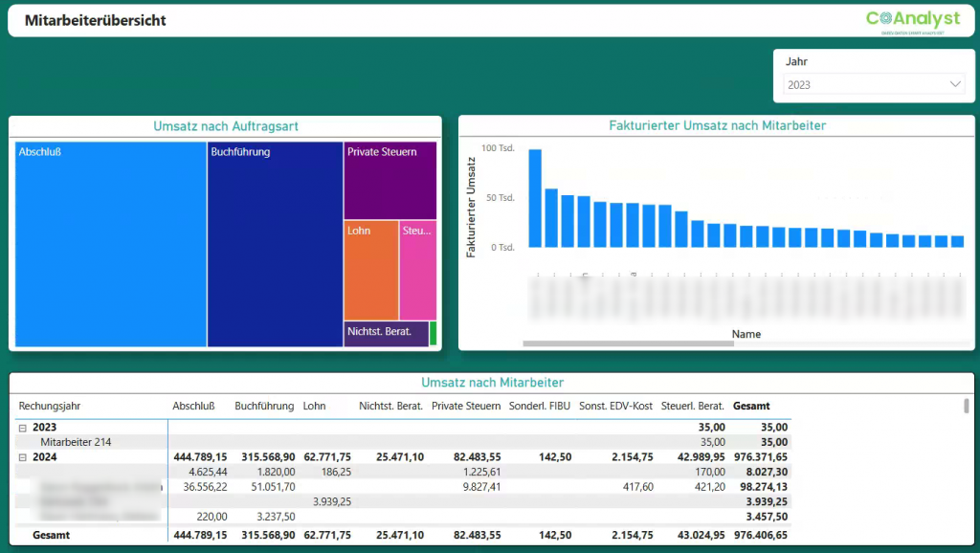Select the small green treemap tile
The width and height of the screenshot is (980, 553).
coord(434,333)
